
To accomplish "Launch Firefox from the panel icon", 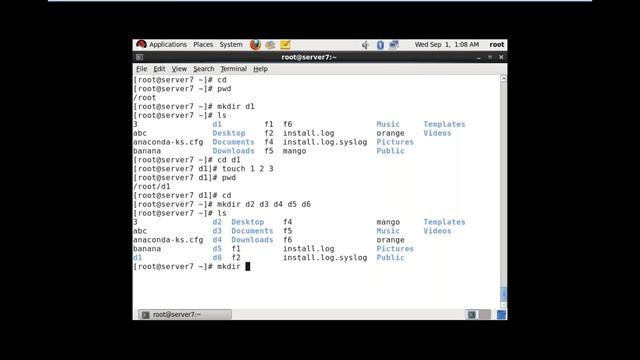I will click(256, 44).
